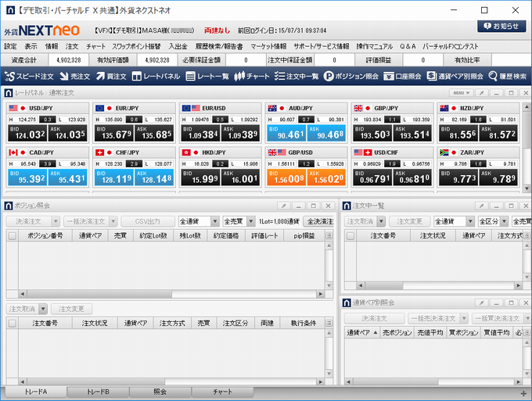Screen dimensions: 532x401
Task: Add a new tab with plus icon
Action: [x=523, y=393]
